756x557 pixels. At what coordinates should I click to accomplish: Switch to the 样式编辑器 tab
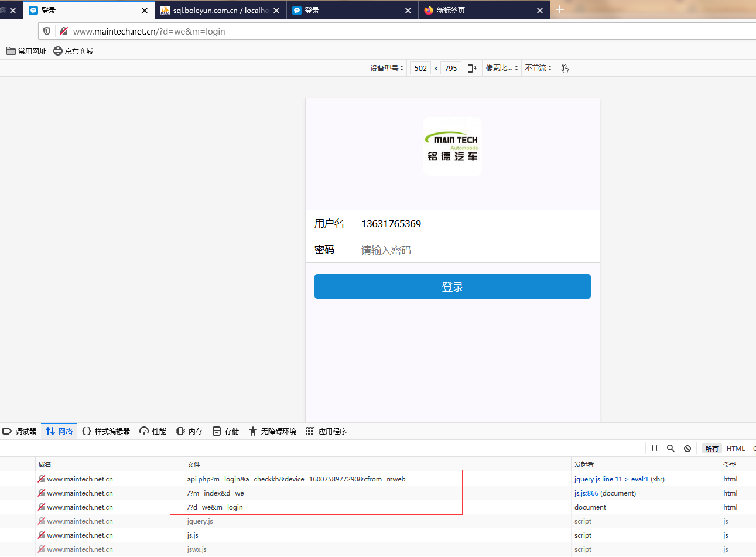tap(106, 431)
